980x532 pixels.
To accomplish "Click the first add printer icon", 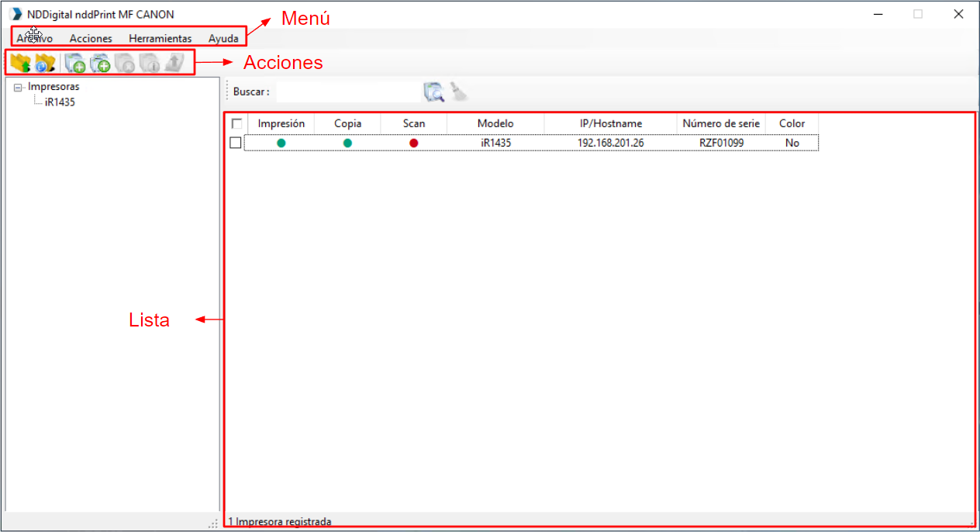I will [x=74, y=63].
